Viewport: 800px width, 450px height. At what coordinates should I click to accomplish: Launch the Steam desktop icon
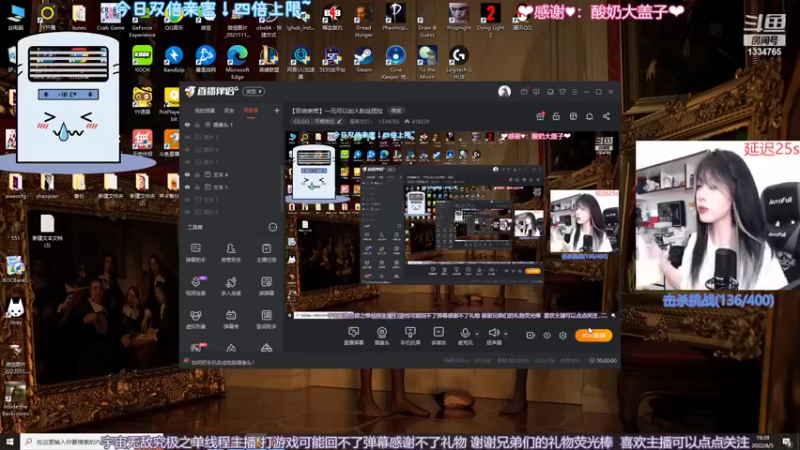click(x=363, y=60)
